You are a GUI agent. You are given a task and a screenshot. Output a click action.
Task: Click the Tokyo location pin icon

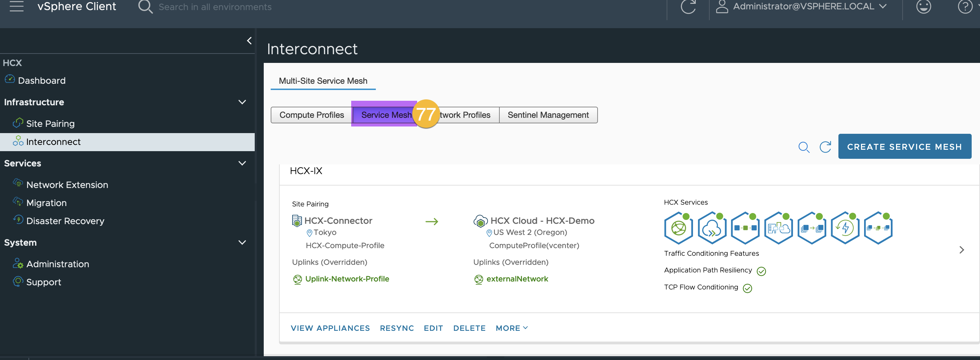tap(309, 233)
